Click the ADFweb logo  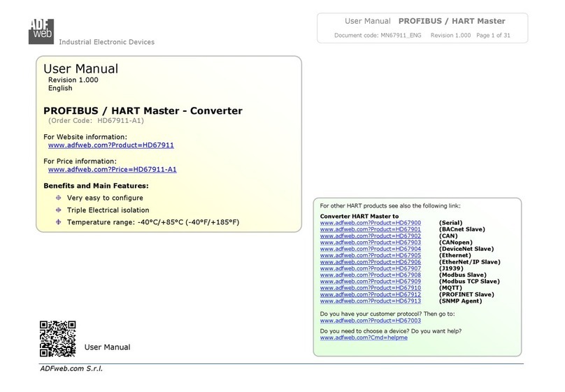(41, 31)
